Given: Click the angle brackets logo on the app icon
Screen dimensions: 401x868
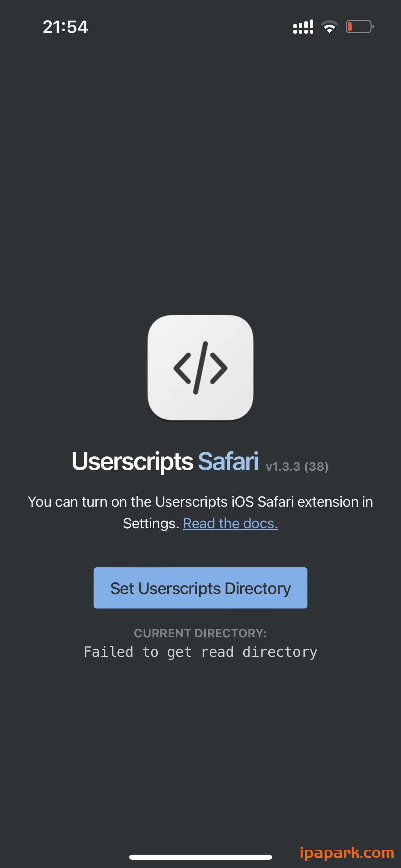Looking at the screenshot, I should tap(200, 369).
